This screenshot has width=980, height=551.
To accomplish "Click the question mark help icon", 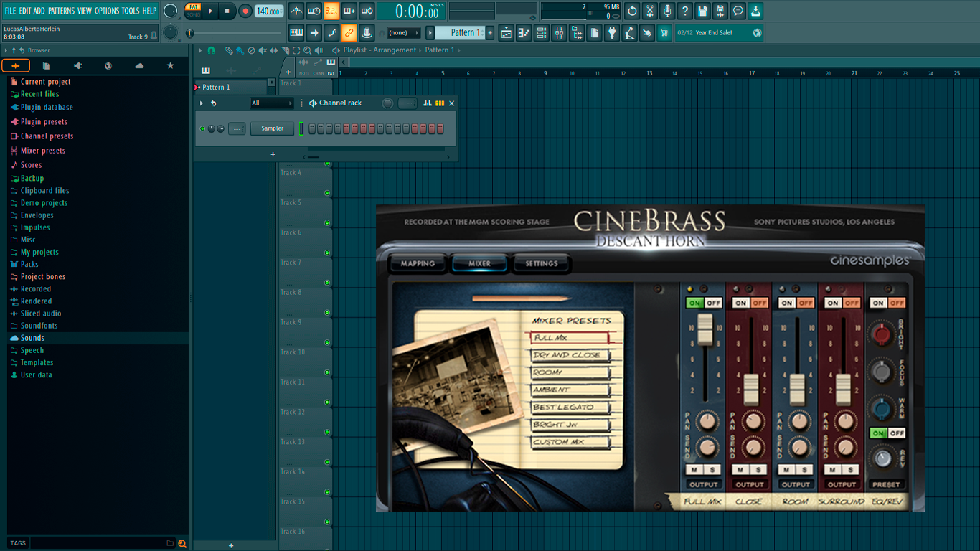I will [685, 11].
